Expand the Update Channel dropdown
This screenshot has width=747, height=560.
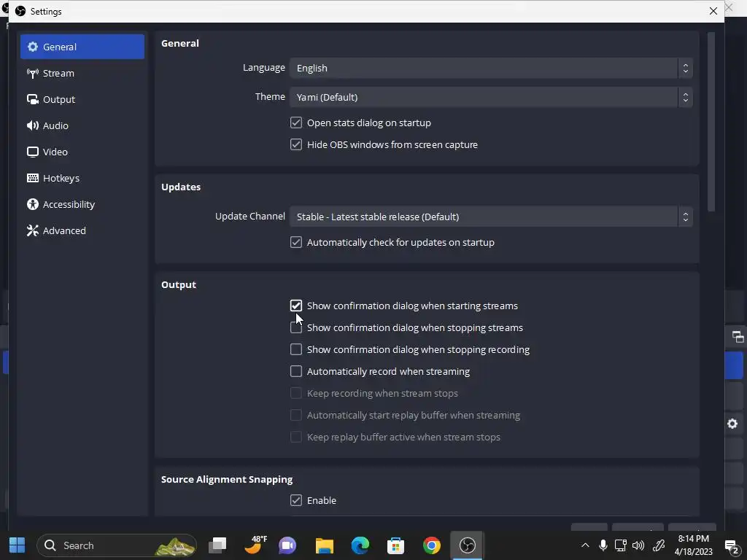click(x=491, y=217)
